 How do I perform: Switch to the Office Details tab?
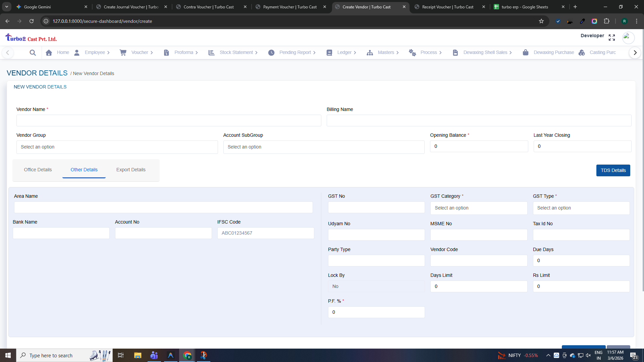(38, 170)
